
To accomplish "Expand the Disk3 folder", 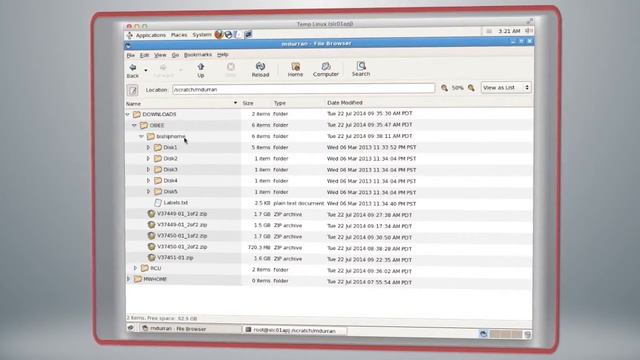I will [x=149, y=169].
